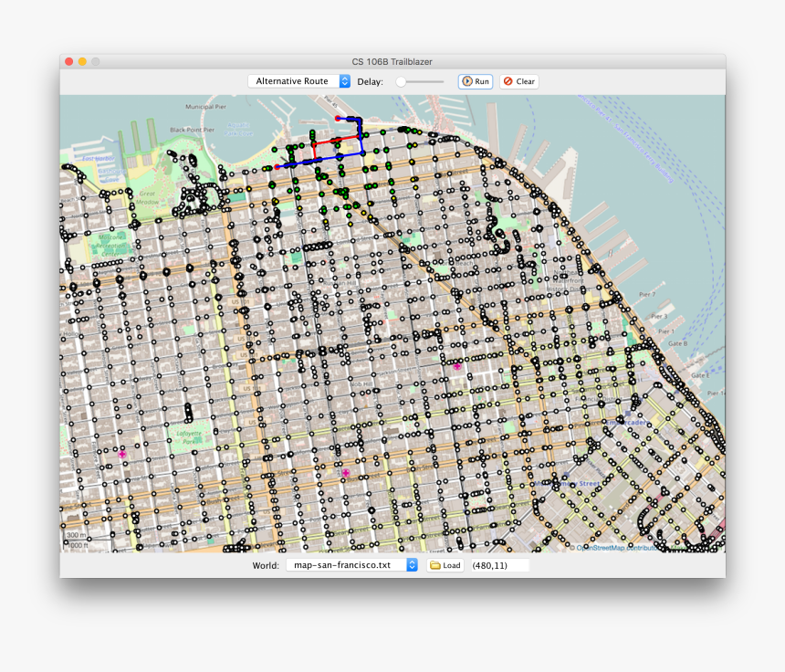Open the Alternative Route algorithm dropdown
The image size is (785, 672).
(x=298, y=81)
